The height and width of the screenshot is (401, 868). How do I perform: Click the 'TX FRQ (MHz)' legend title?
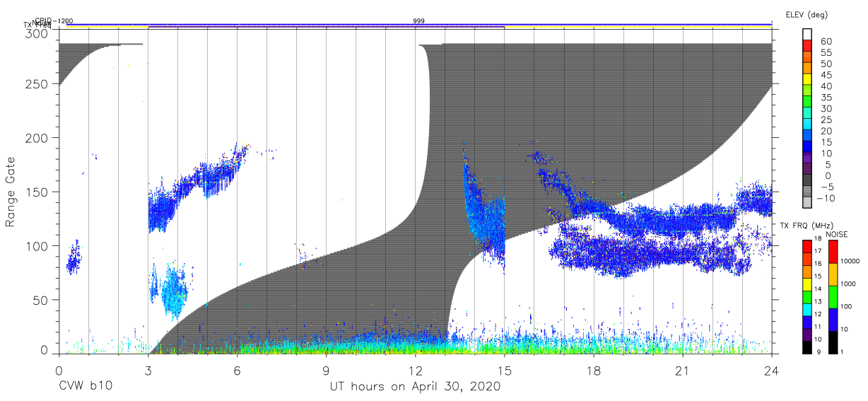806,226
